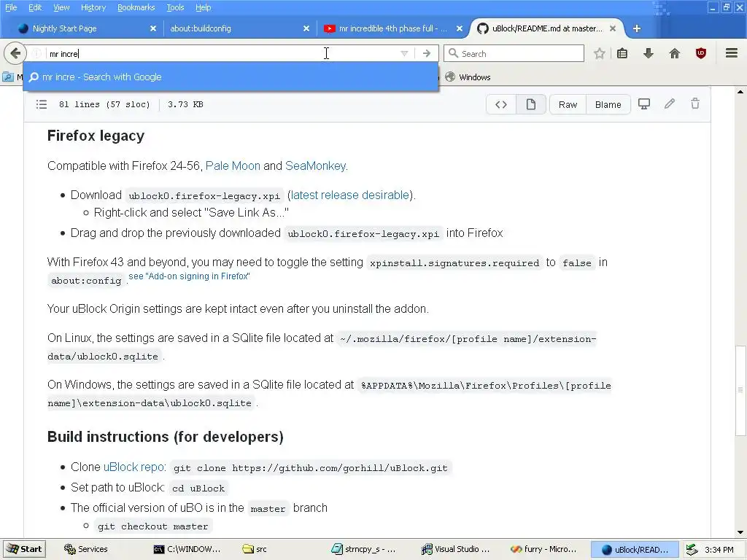Open a new tab with plus button
The height and width of the screenshot is (560, 747).
636,28
